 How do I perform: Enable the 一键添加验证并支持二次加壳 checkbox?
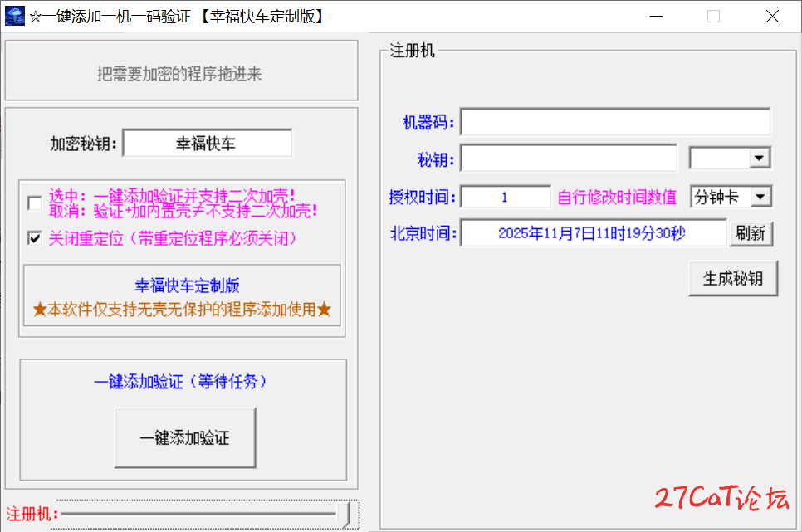click(34, 203)
